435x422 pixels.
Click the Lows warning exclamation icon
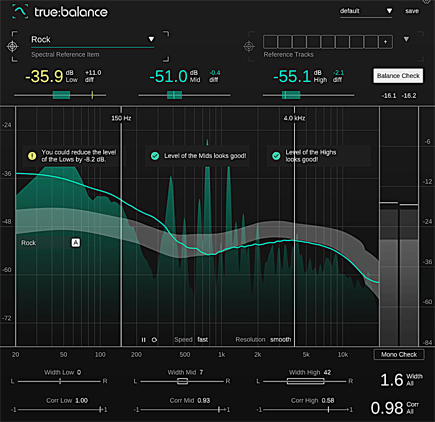pyautogui.click(x=32, y=156)
